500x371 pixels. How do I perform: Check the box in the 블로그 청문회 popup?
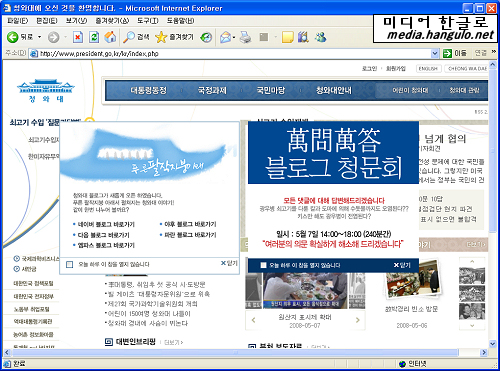point(263,265)
